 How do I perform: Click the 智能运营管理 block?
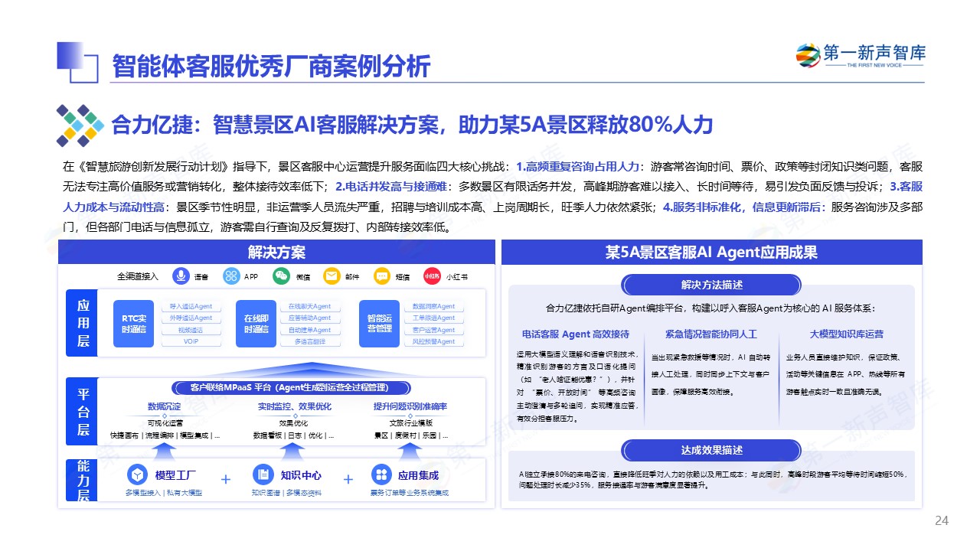(379, 324)
